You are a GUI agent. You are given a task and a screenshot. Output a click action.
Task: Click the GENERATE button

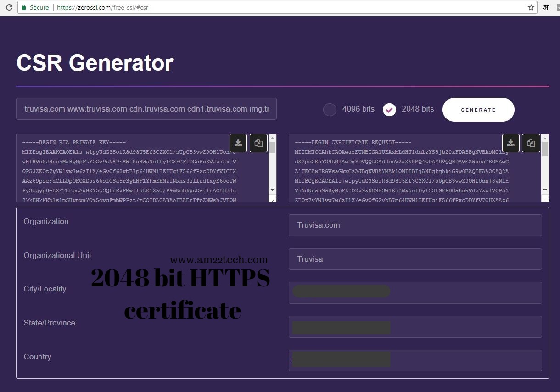[478, 110]
